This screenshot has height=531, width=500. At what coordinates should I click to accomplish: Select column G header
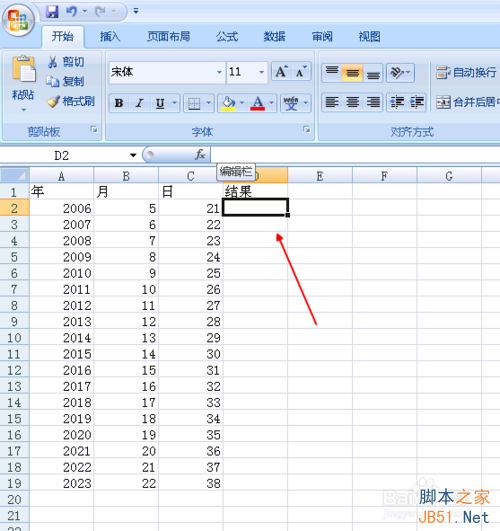tap(449, 176)
